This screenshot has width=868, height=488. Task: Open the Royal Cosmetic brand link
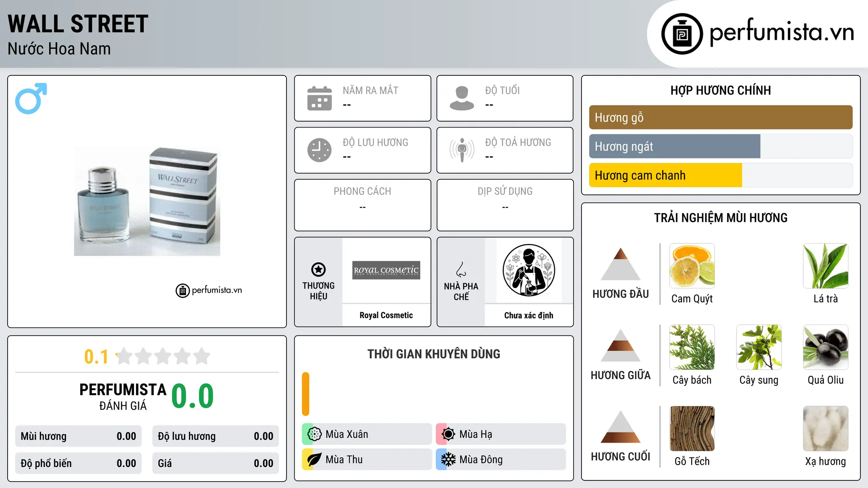tap(386, 315)
